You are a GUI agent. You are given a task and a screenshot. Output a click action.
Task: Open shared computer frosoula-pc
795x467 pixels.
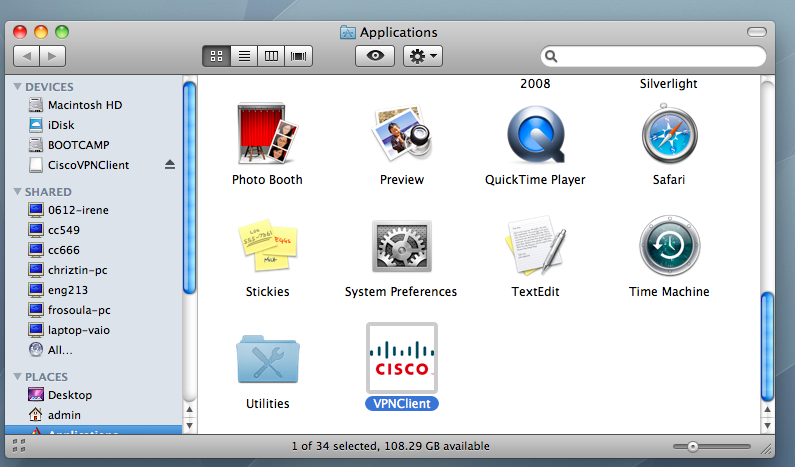pyautogui.click(x=69, y=310)
